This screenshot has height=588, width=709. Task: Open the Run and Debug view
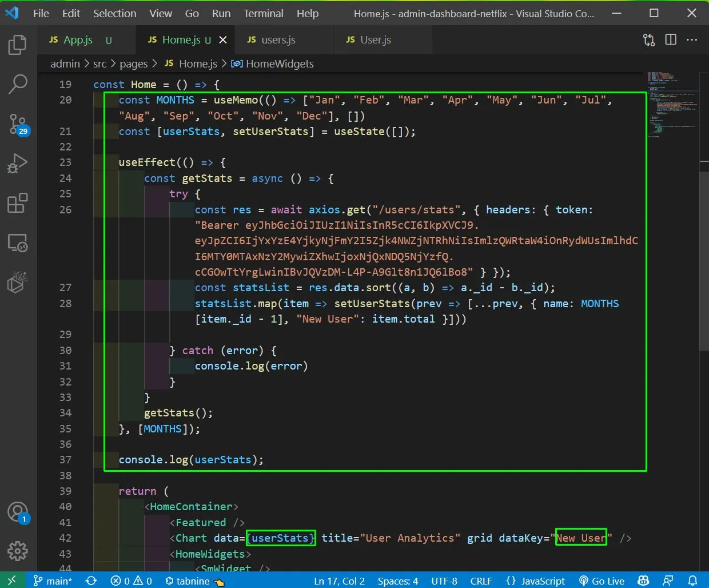point(17,164)
